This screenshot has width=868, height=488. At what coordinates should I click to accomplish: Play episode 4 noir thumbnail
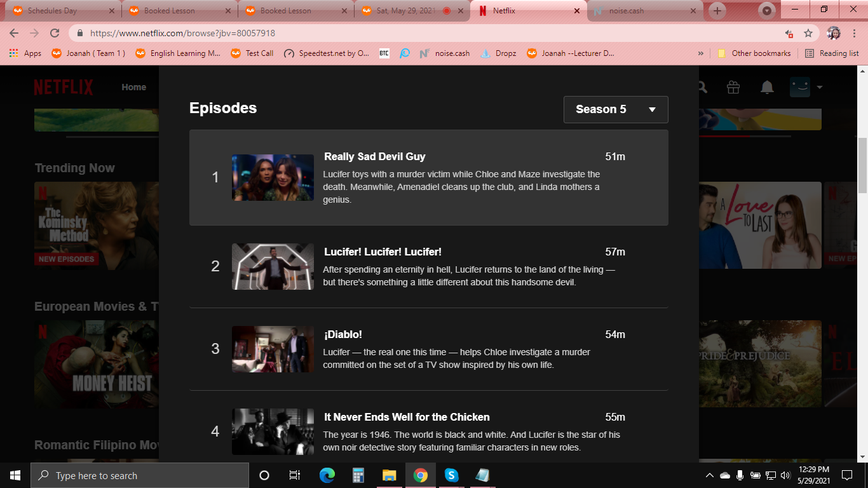coord(273,431)
